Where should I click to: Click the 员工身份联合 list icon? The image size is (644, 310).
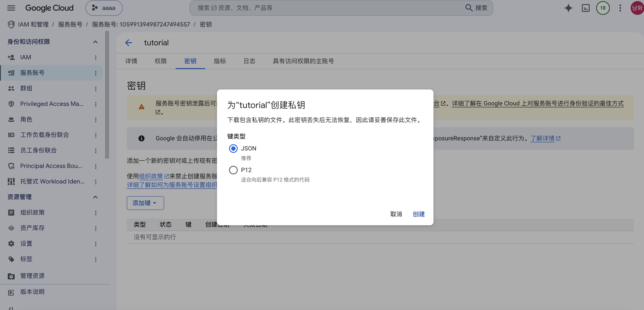(x=11, y=150)
